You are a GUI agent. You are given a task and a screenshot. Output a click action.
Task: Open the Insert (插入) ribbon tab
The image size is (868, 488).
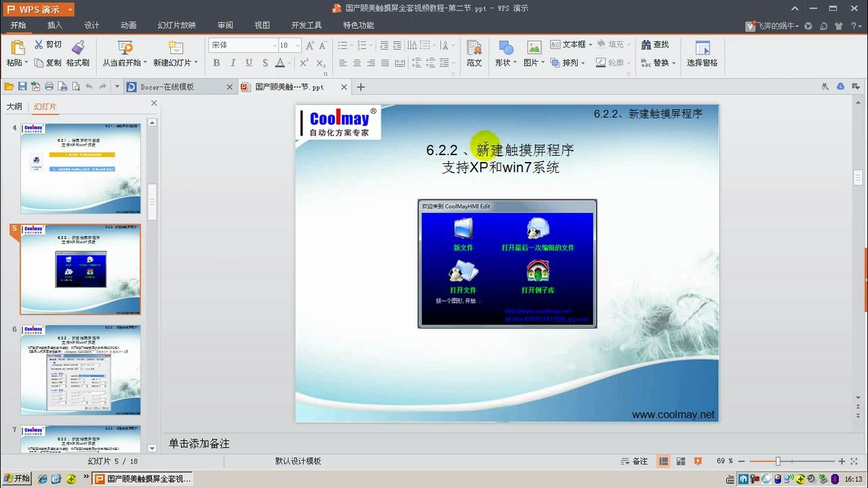(55, 25)
